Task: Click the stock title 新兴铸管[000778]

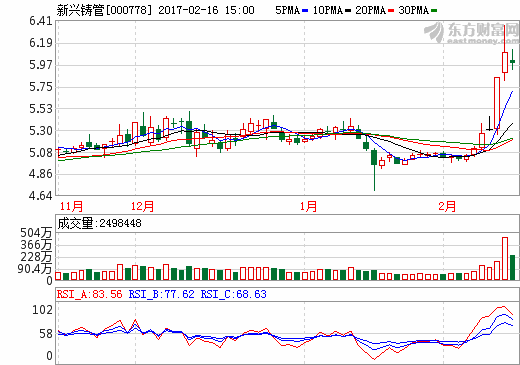Action: coord(104,10)
